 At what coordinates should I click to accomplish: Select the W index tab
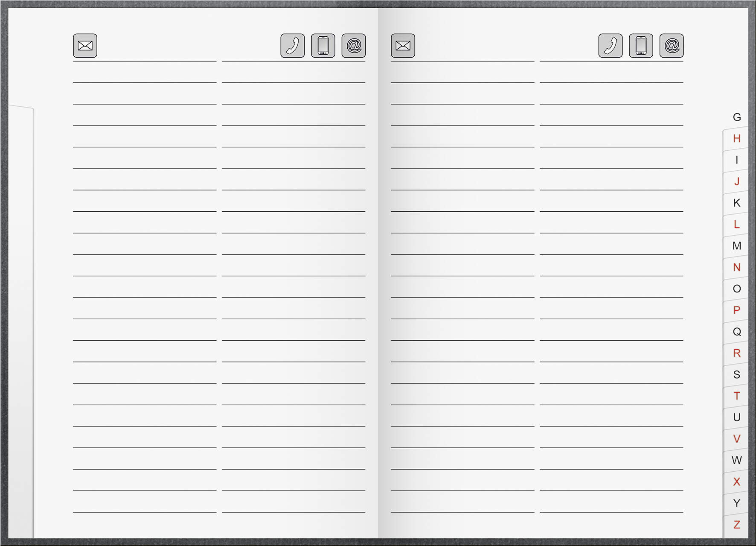(736, 460)
